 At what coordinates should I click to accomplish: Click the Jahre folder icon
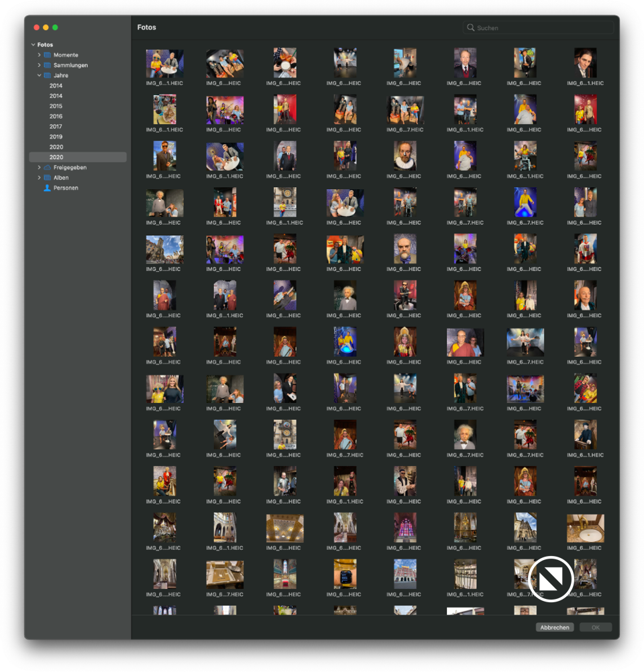(47, 76)
